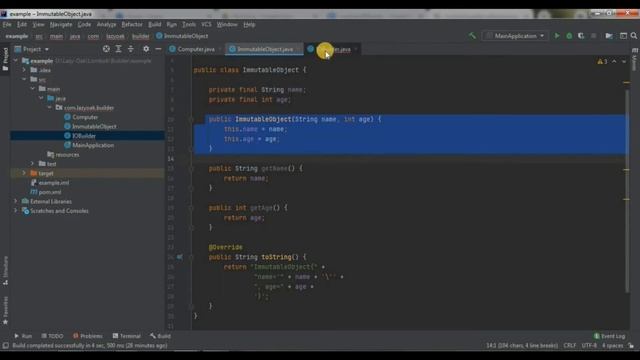Screen dimensions: 640x360
Task: Hide the Project panel with minus icon
Action: click(158, 49)
